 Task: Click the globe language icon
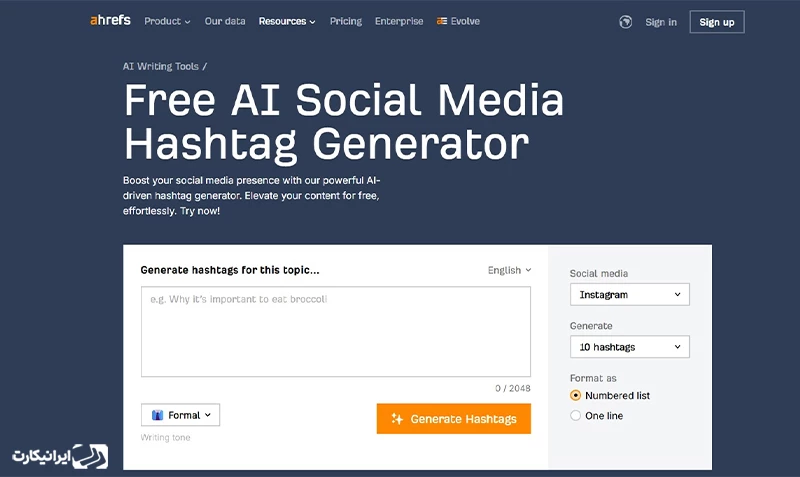[626, 21]
